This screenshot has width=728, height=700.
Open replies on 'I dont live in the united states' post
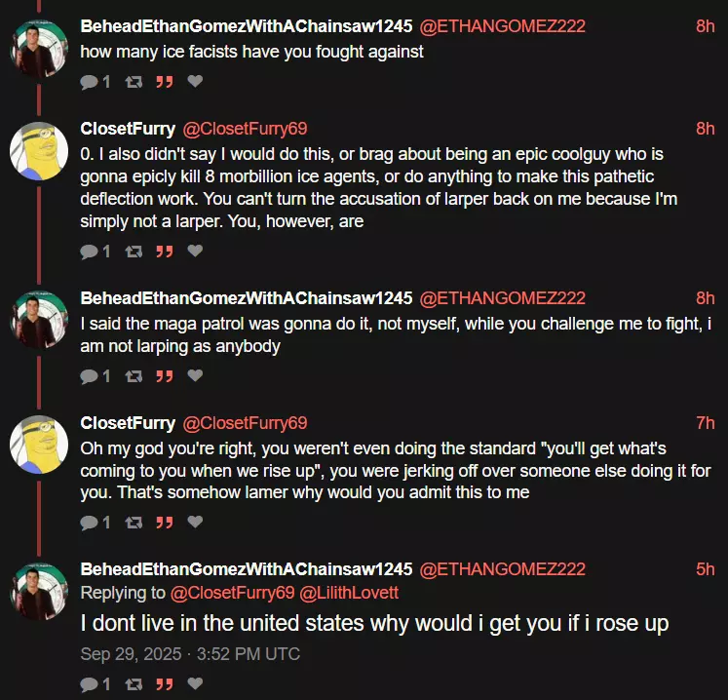click(95, 684)
